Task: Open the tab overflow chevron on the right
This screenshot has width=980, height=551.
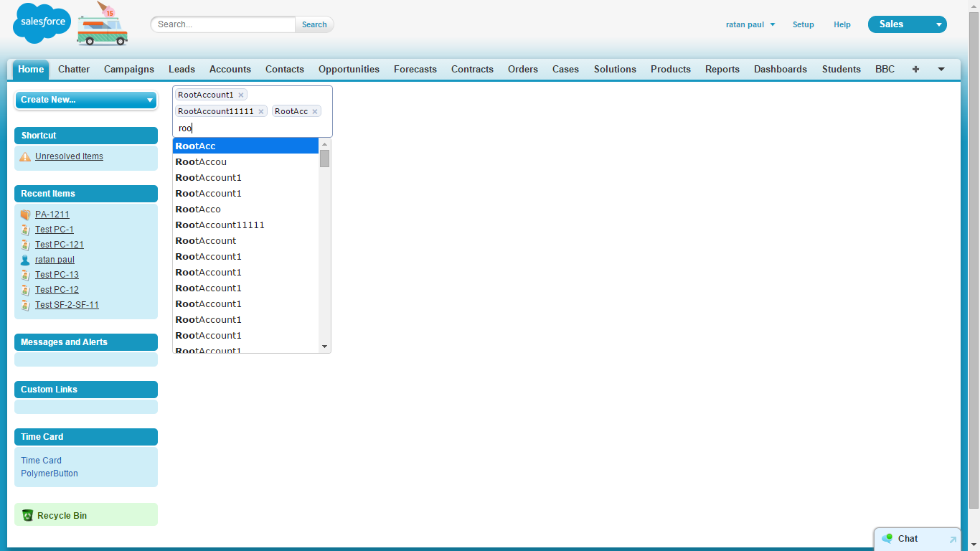Action: click(x=941, y=69)
